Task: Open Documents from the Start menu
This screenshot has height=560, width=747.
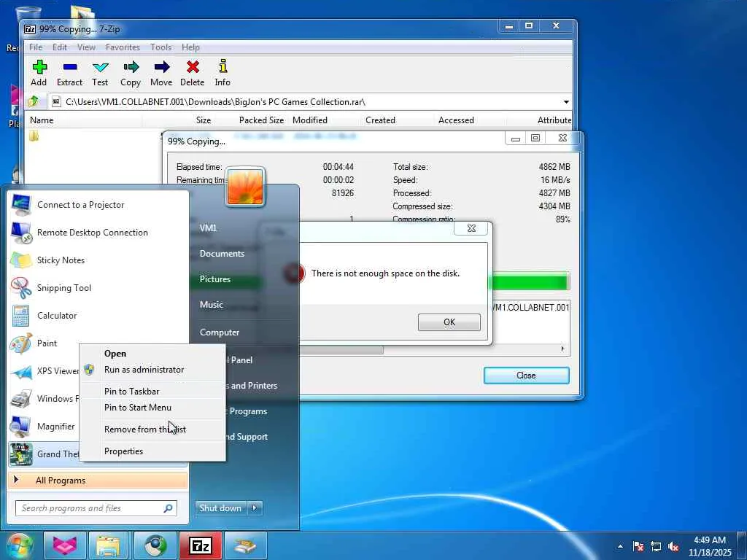Action: coord(222,254)
